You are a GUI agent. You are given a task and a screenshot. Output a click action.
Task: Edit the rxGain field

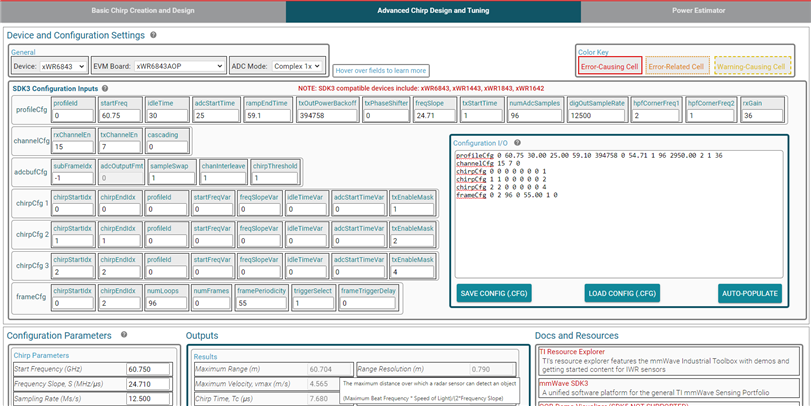coord(761,116)
